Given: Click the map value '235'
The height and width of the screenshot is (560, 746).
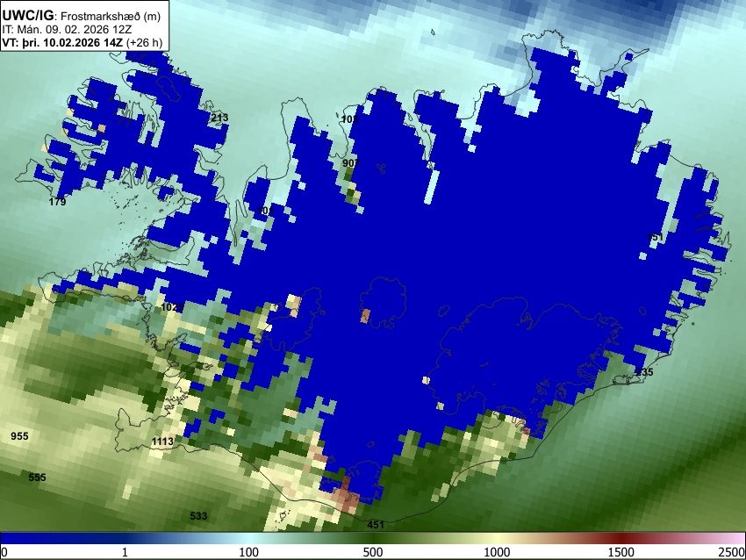Looking at the screenshot, I should click(645, 372).
